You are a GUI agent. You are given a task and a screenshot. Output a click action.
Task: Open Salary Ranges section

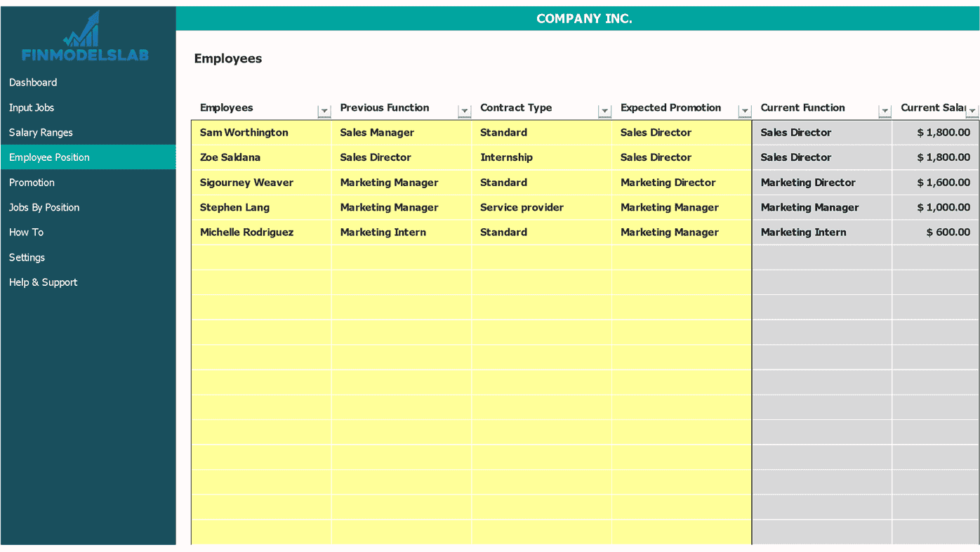click(x=41, y=132)
